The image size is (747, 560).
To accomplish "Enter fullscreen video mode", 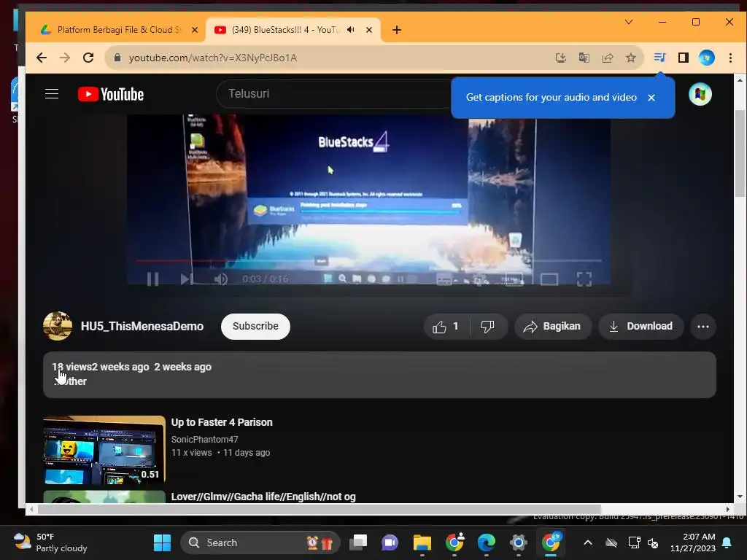I will pyautogui.click(x=584, y=279).
